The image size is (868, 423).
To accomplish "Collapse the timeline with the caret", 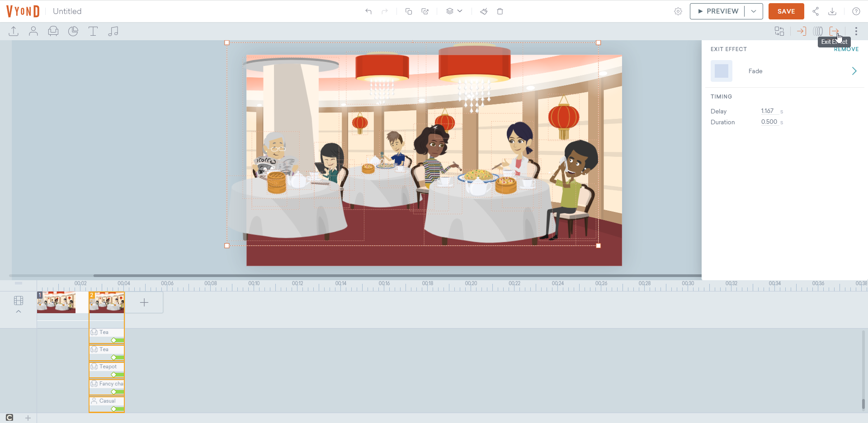I will pyautogui.click(x=19, y=311).
